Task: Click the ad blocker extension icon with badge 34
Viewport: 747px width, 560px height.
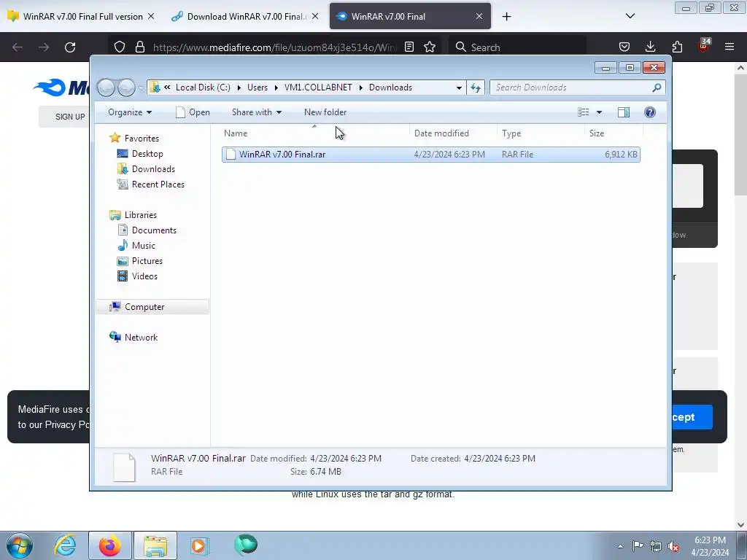Action: (x=704, y=46)
